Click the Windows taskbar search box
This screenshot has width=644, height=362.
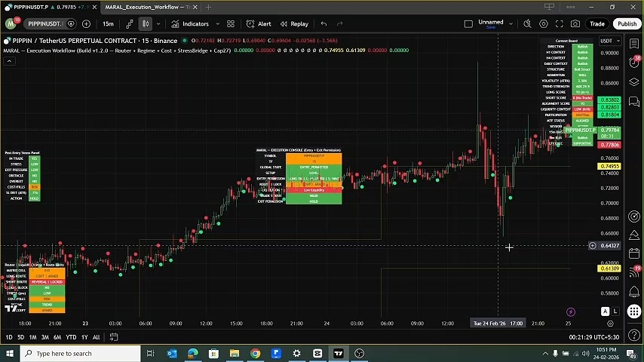(x=80, y=354)
